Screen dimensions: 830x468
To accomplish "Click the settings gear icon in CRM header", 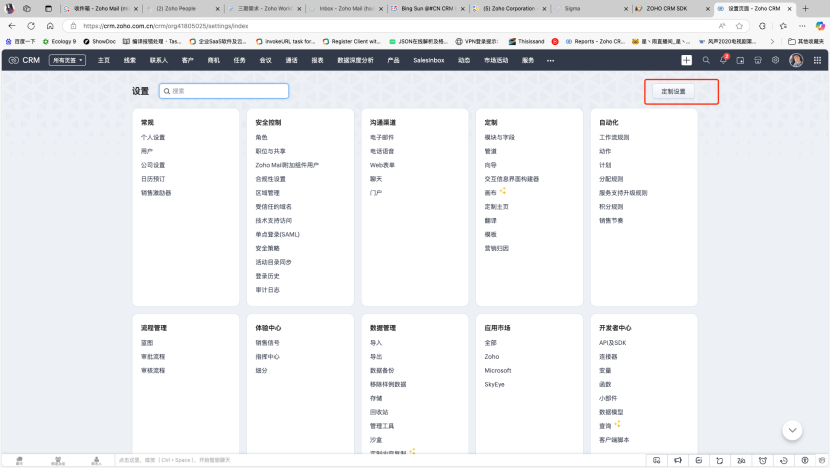I will pos(775,60).
